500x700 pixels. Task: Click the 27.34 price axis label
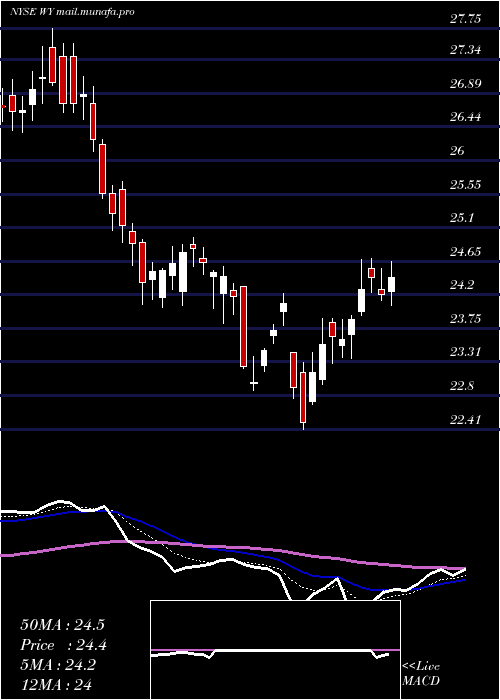click(466, 50)
